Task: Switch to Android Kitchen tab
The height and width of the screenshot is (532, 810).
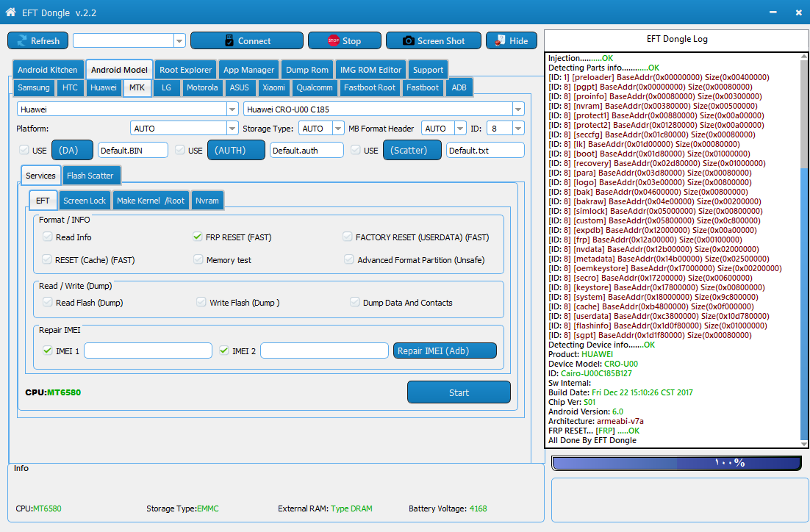Action: pyautogui.click(x=48, y=70)
